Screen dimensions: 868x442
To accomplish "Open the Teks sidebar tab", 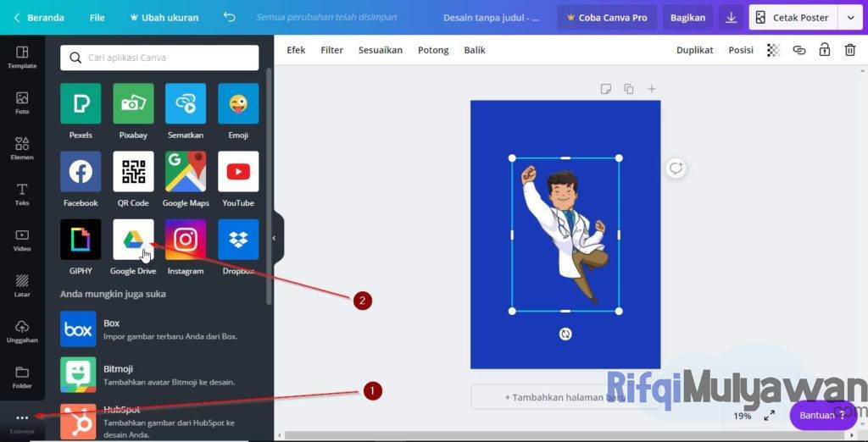I will coord(22,195).
